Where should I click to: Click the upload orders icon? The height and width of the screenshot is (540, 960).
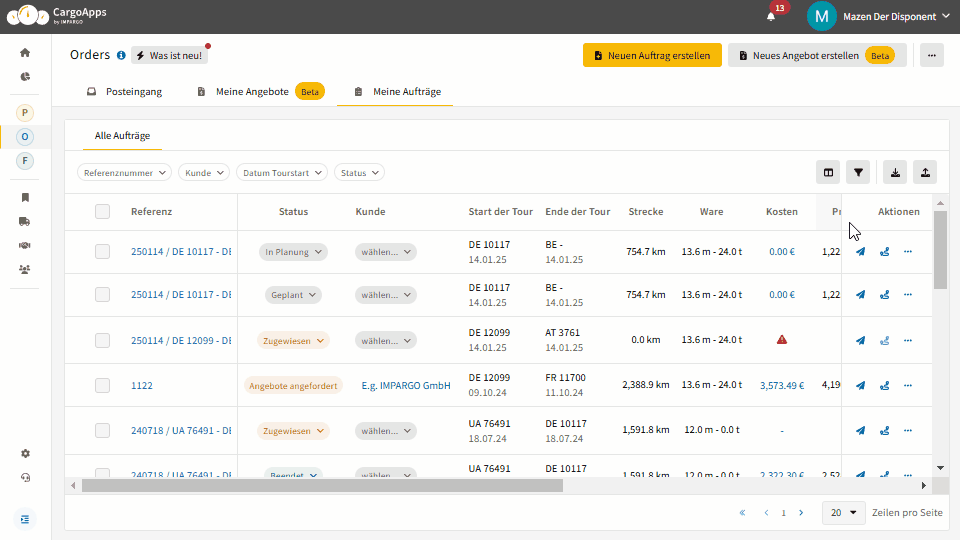925,173
